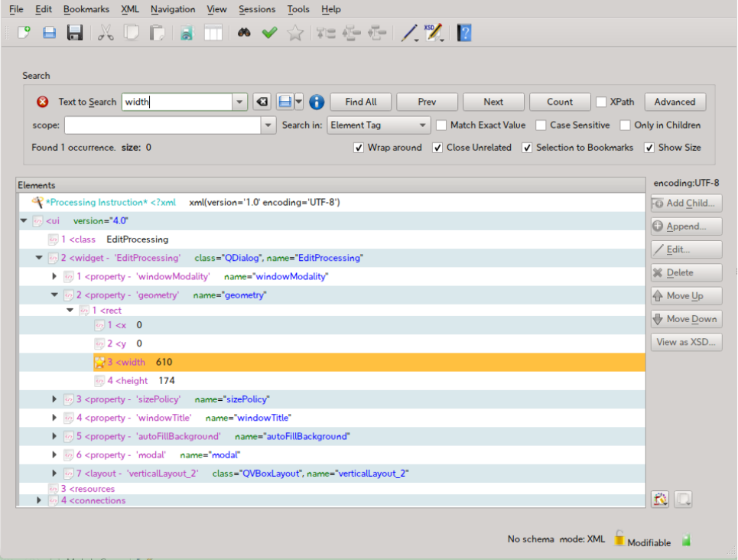Click the blue question mark help icon
This screenshot has height=560, width=738.
[x=464, y=33]
